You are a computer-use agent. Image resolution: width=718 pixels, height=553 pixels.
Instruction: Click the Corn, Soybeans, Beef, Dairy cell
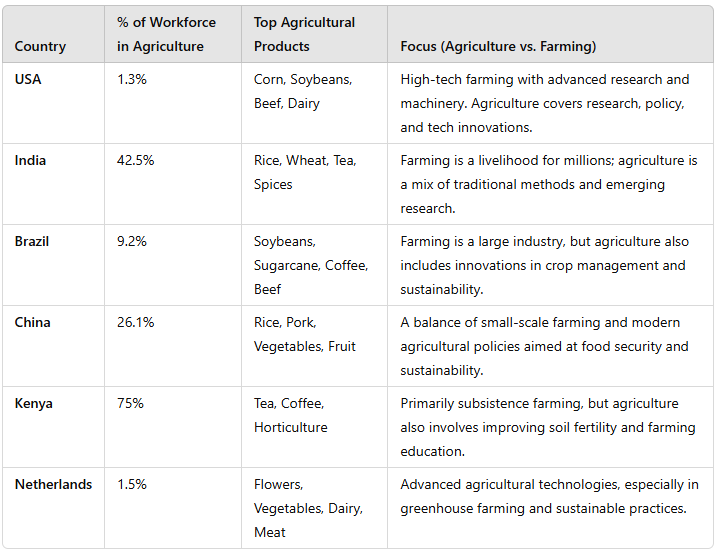[303, 91]
